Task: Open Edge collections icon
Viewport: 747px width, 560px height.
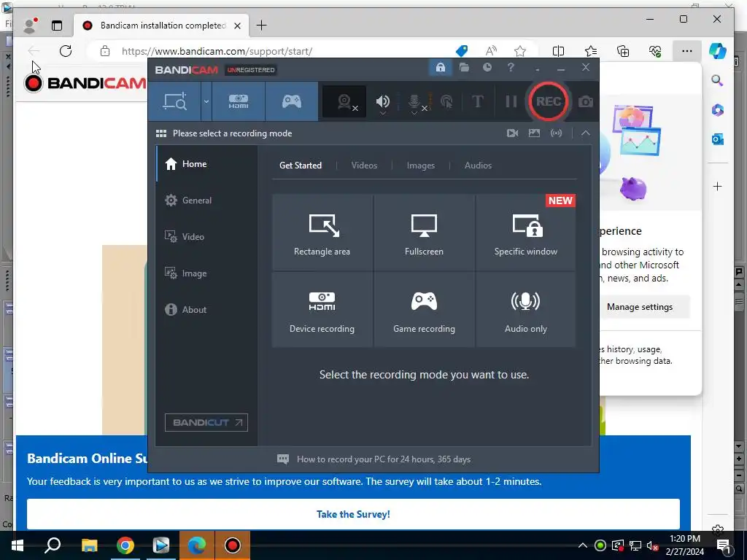Action: point(623,51)
